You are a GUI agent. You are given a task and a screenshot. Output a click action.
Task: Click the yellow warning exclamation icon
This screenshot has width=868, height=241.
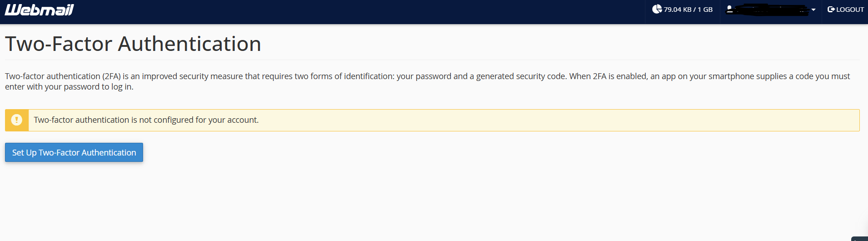(17, 120)
